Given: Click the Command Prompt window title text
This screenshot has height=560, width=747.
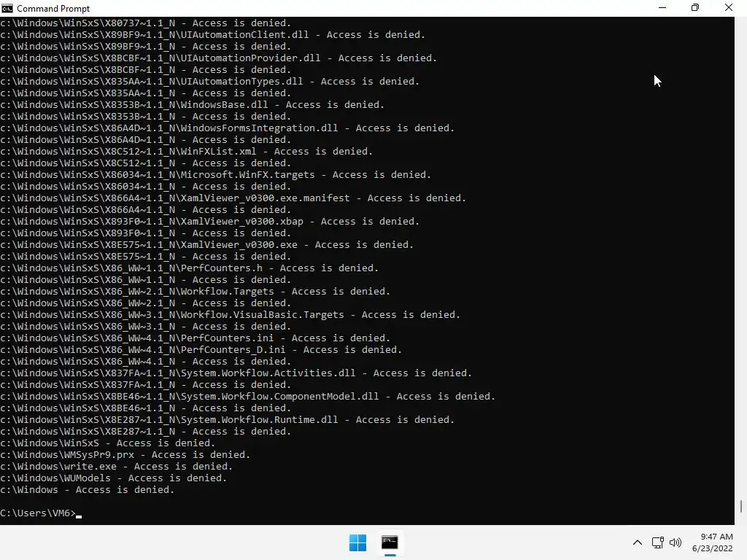Looking at the screenshot, I should tap(53, 9).
